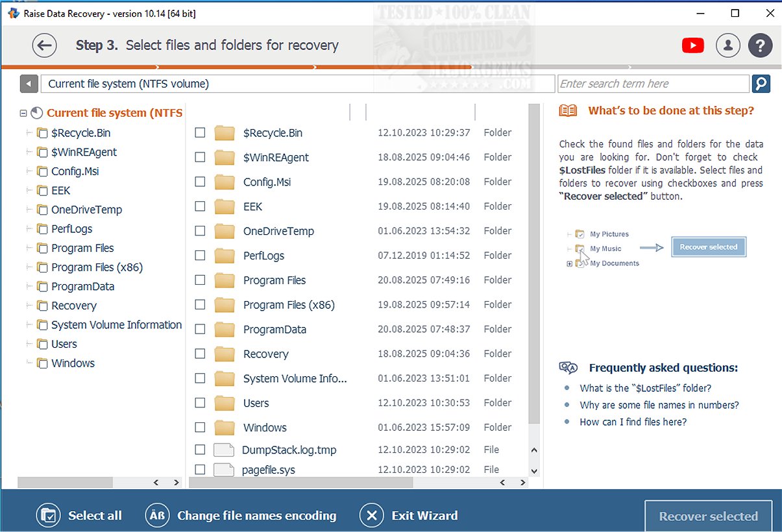The image size is (782, 532).
Task: Check the ProgramData checkbox in file list
Action: click(200, 329)
